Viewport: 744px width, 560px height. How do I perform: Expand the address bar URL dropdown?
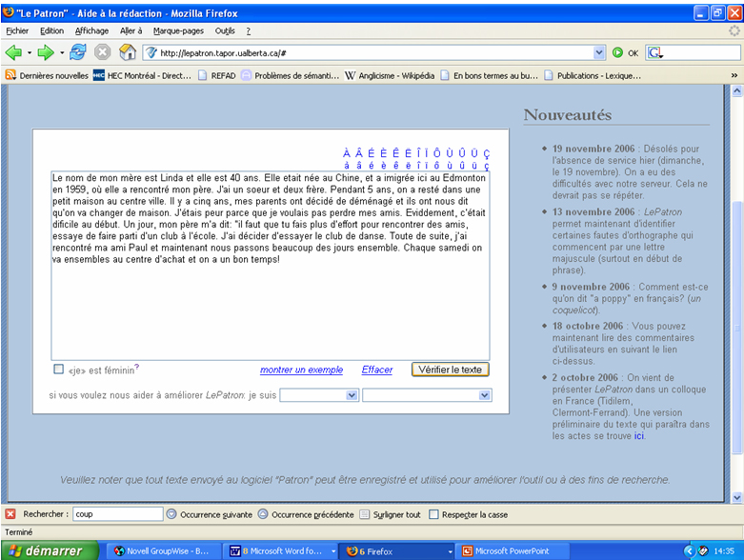pyautogui.click(x=599, y=52)
